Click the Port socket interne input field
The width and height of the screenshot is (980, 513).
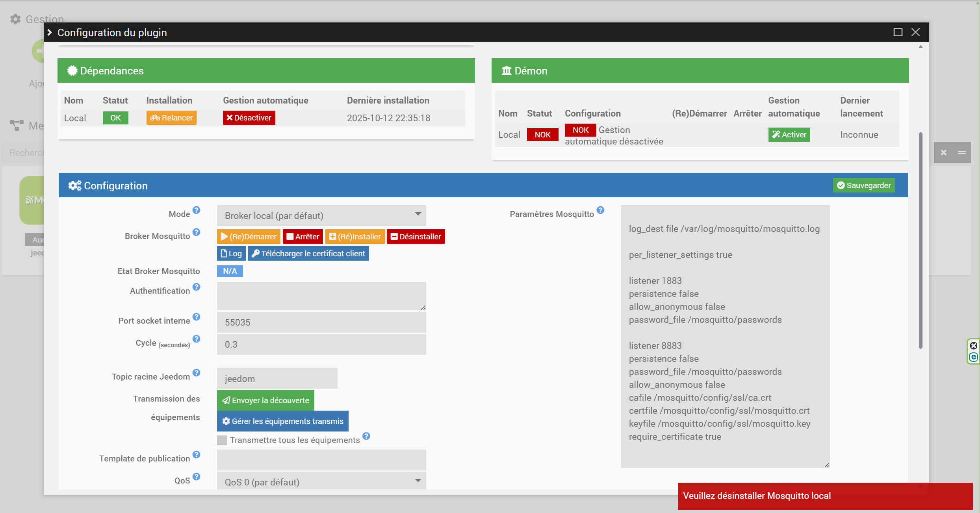(321, 322)
